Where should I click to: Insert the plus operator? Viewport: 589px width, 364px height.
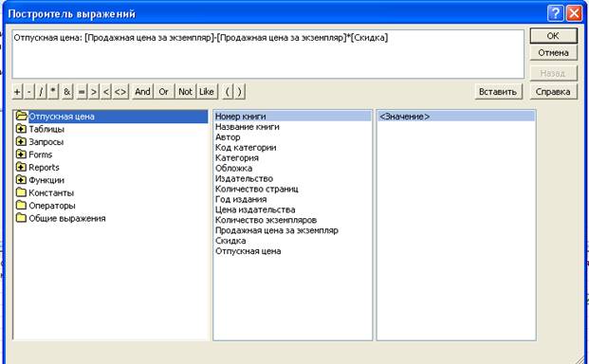17,92
